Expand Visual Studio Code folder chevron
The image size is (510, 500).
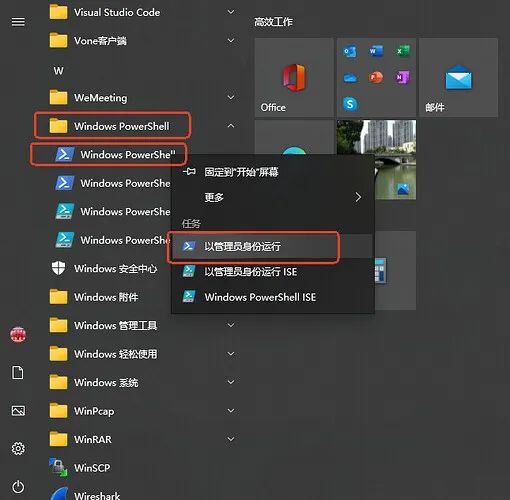click(231, 12)
